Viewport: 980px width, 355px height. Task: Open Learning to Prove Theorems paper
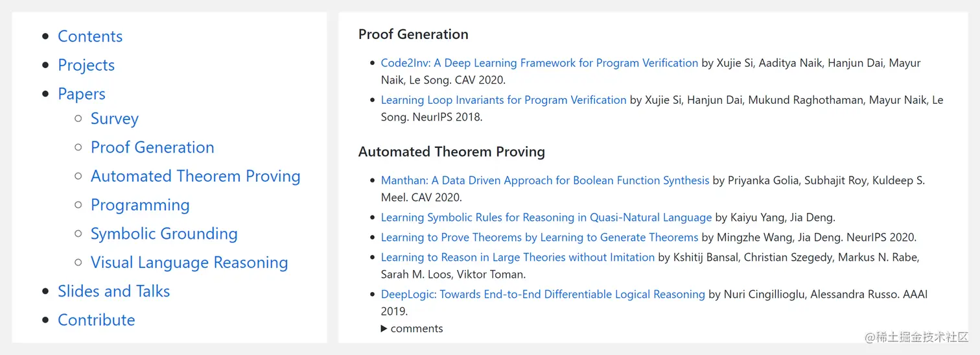click(x=539, y=238)
